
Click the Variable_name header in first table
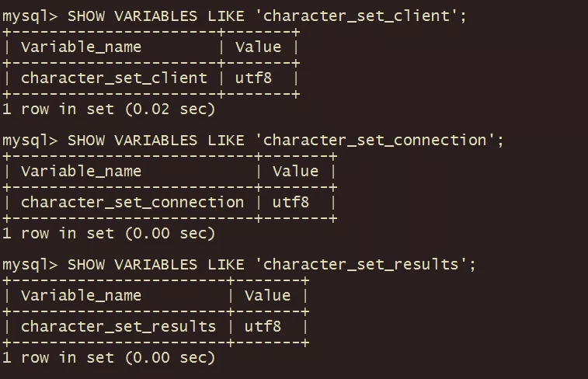(82, 47)
